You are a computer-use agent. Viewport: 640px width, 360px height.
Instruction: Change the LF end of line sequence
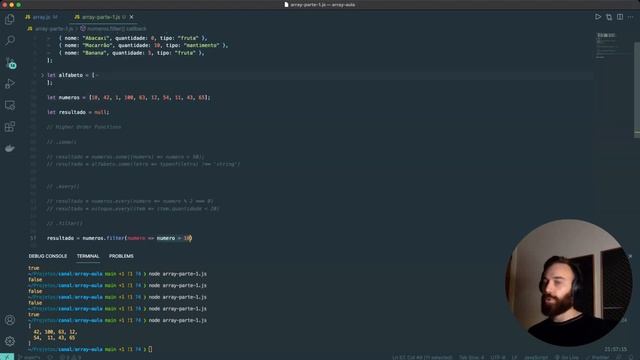(x=514, y=357)
